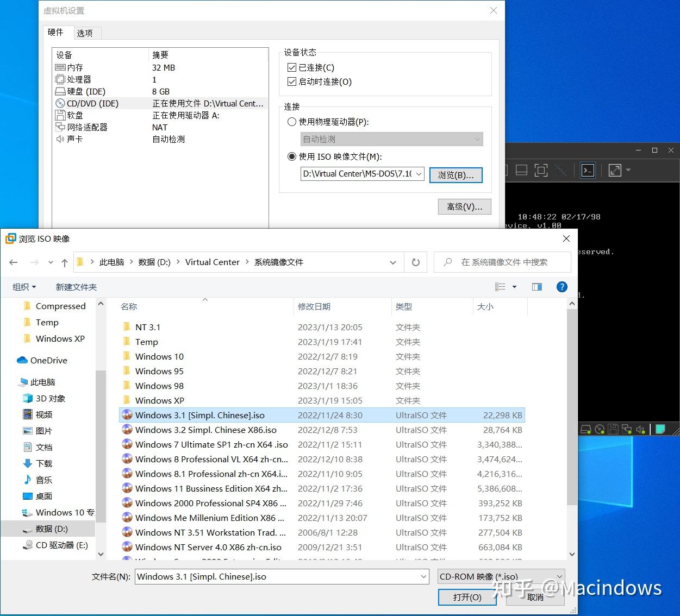Select 文档 folder in navigation pane

(38, 447)
